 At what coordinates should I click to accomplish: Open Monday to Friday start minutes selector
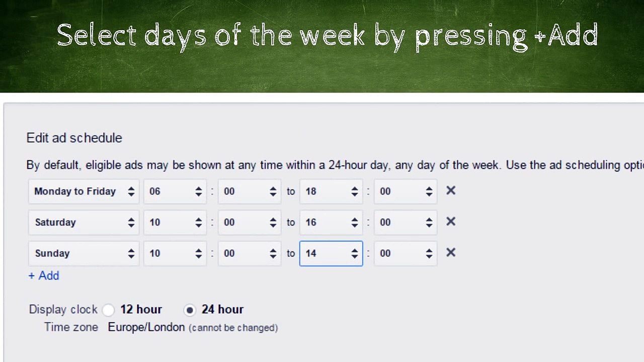[250, 191]
